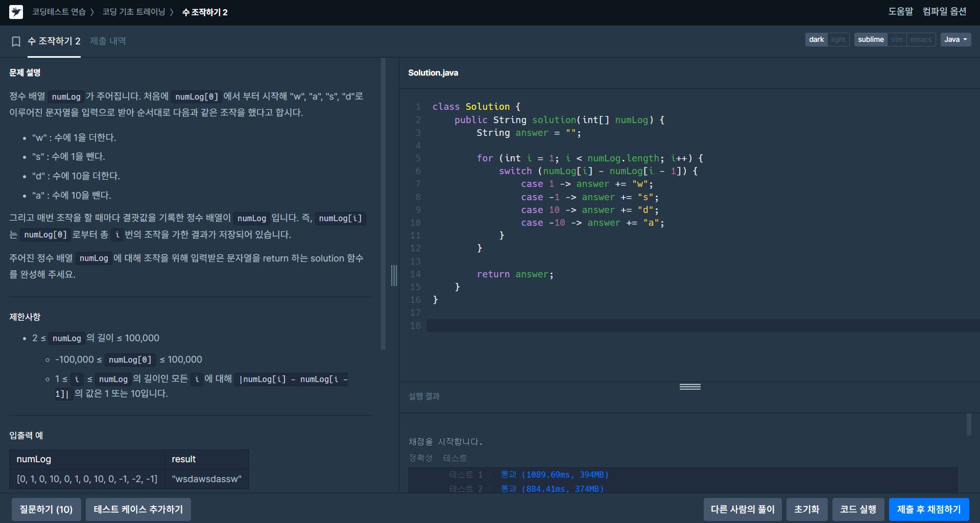Click the 제한사항 heading
The height and width of the screenshot is (523, 980).
tap(25, 317)
